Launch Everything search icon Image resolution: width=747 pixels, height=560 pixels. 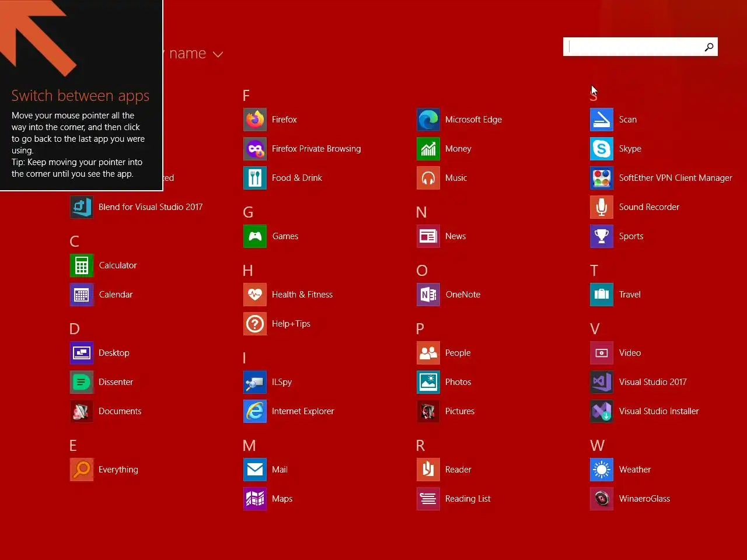[82, 470]
